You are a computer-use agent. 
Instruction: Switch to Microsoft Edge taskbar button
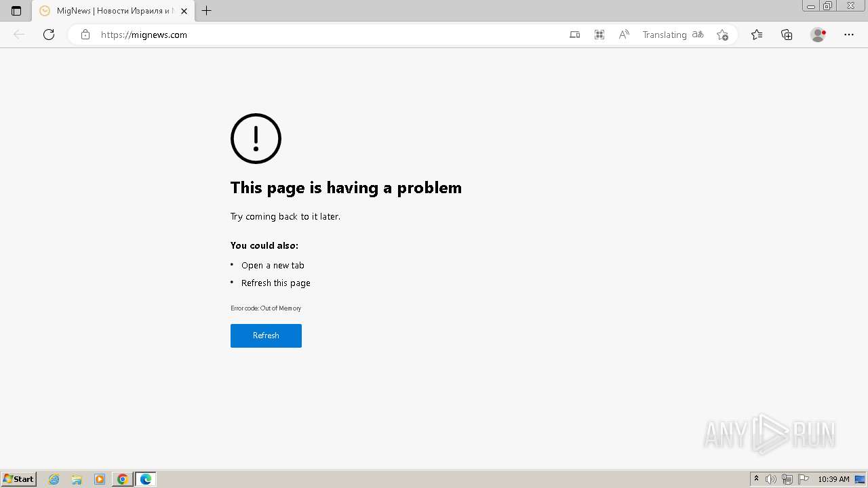point(146,479)
